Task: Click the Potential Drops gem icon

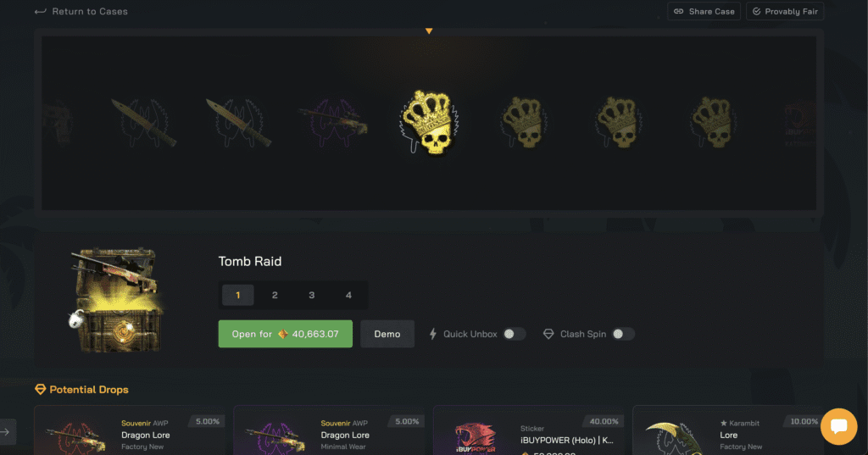Action: tap(41, 390)
